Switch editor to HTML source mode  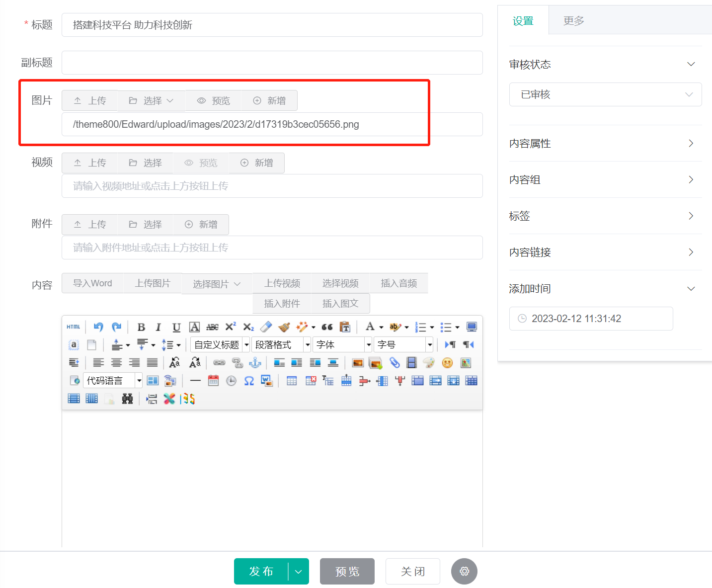74,327
